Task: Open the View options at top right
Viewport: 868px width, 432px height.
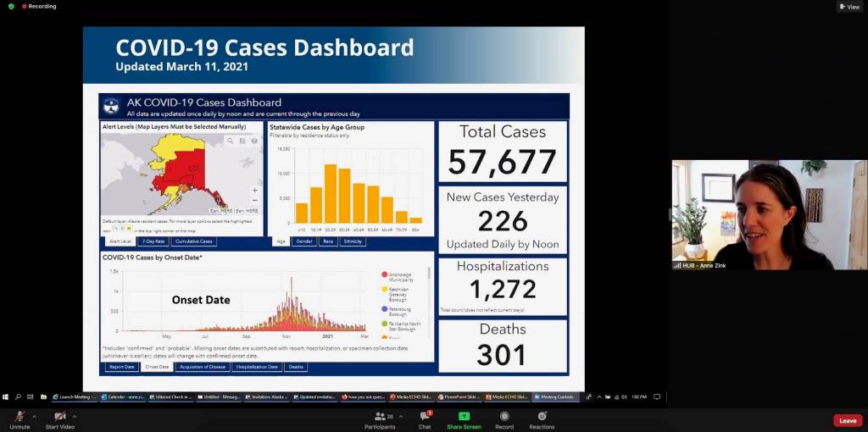Action: [x=849, y=7]
